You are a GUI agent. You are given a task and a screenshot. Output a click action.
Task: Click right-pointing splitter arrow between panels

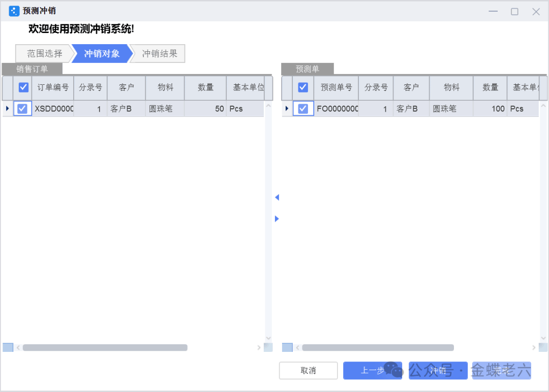click(277, 219)
